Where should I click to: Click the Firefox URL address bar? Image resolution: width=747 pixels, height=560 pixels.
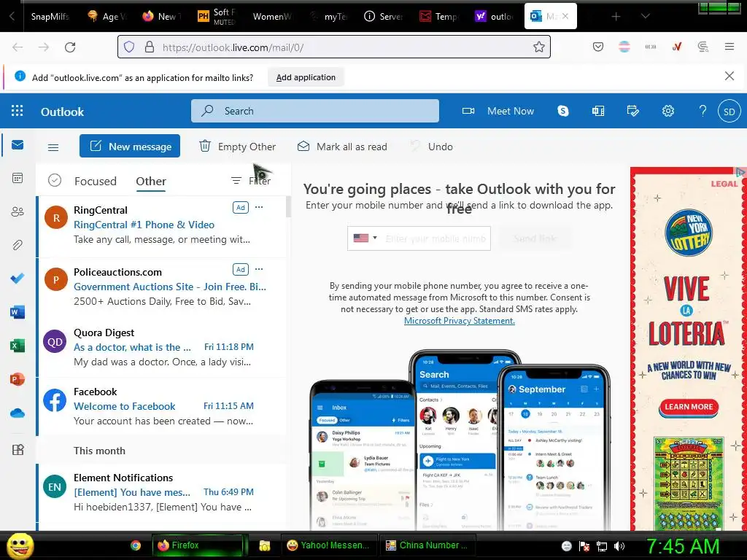coord(334,47)
